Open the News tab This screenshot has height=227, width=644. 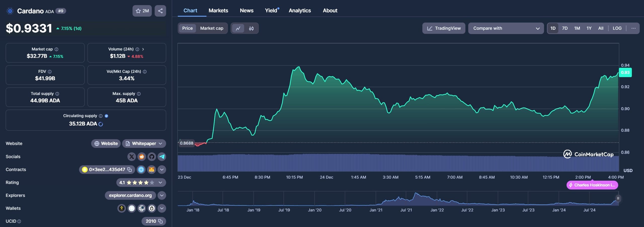pos(247,11)
